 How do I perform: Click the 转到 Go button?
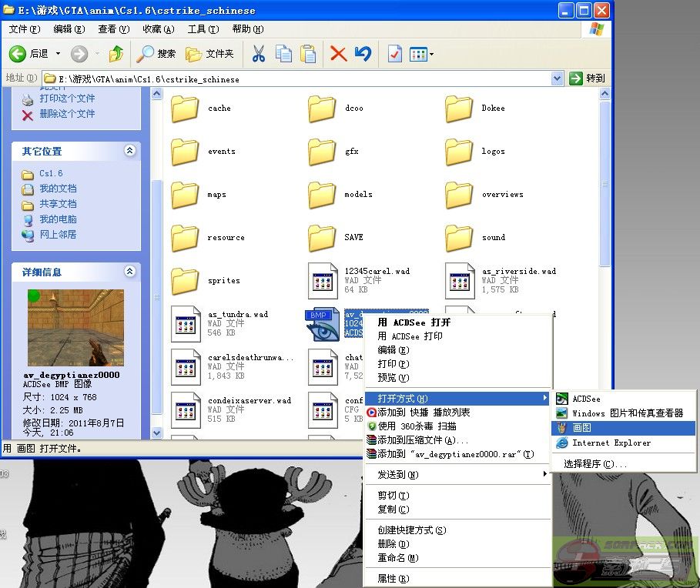pyautogui.click(x=588, y=79)
